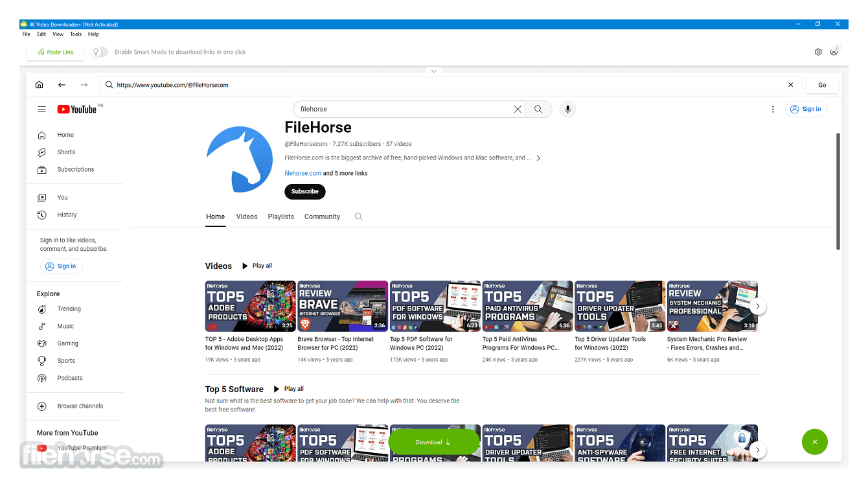The width and height of the screenshot is (868, 488).
Task: Open the filehorse.com link
Action: (303, 173)
